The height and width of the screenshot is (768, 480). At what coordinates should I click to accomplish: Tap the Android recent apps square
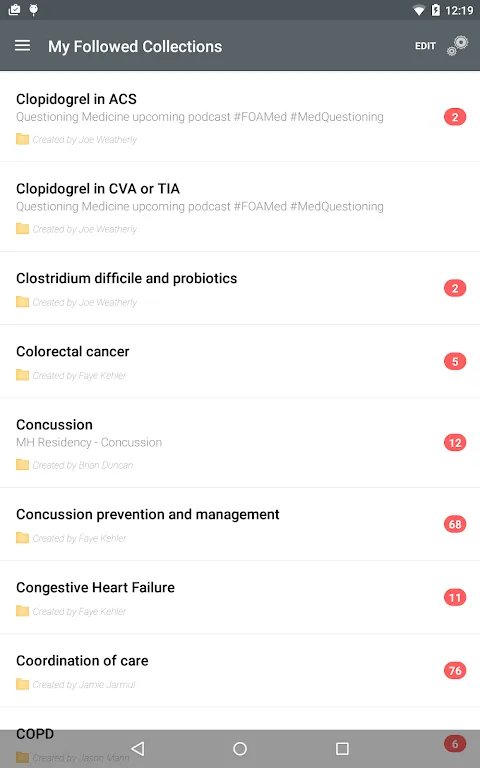342,748
